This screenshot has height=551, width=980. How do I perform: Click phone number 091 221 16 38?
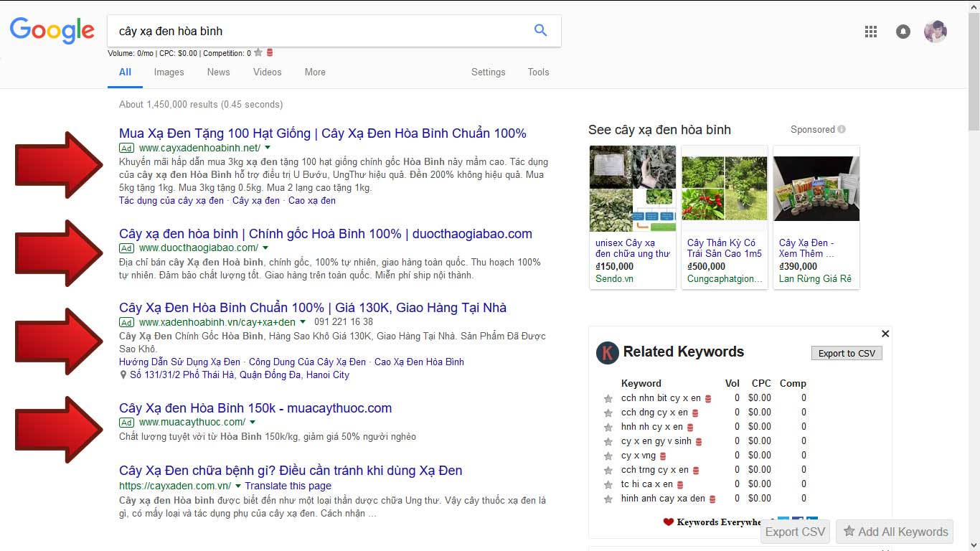pyautogui.click(x=344, y=322)
